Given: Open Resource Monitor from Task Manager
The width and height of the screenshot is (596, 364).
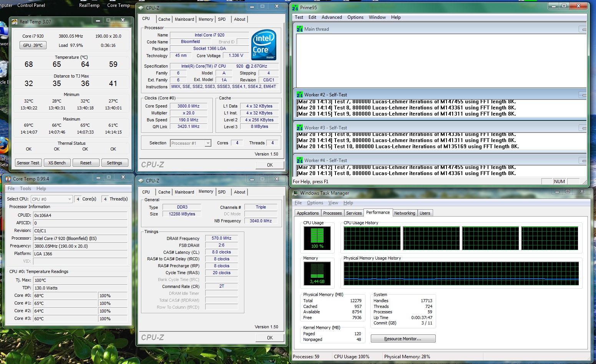Looking at the screenshot, I should point(403,339).
